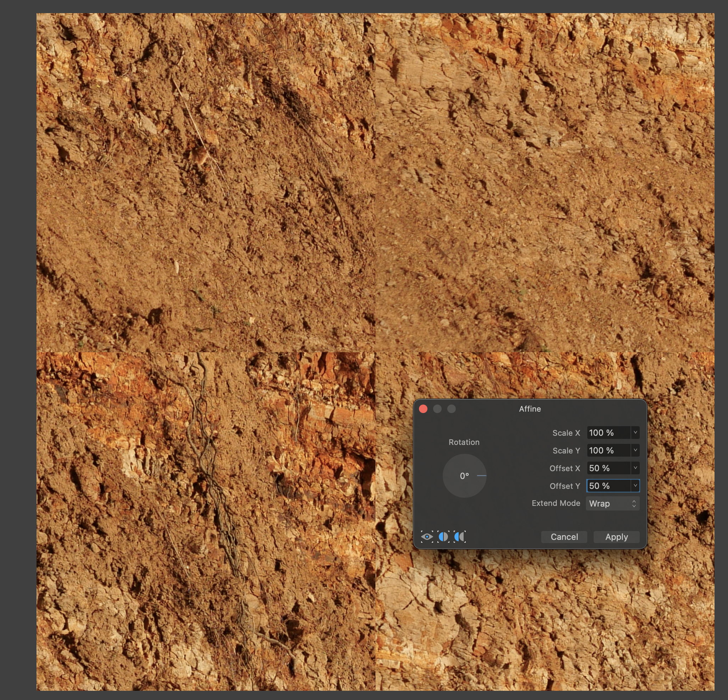728x700 pixels.
Task: Close the Affine dialog window
Action: point(423,409)
